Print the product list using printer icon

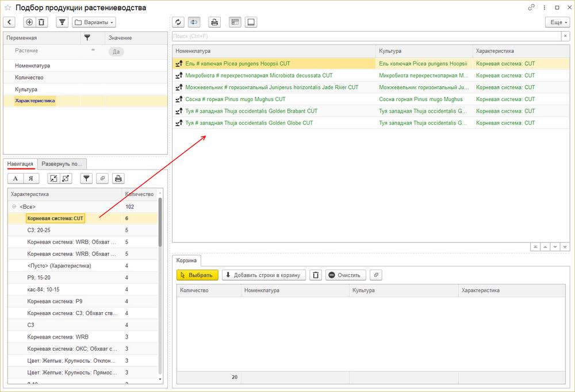click(x=214, y=22)
